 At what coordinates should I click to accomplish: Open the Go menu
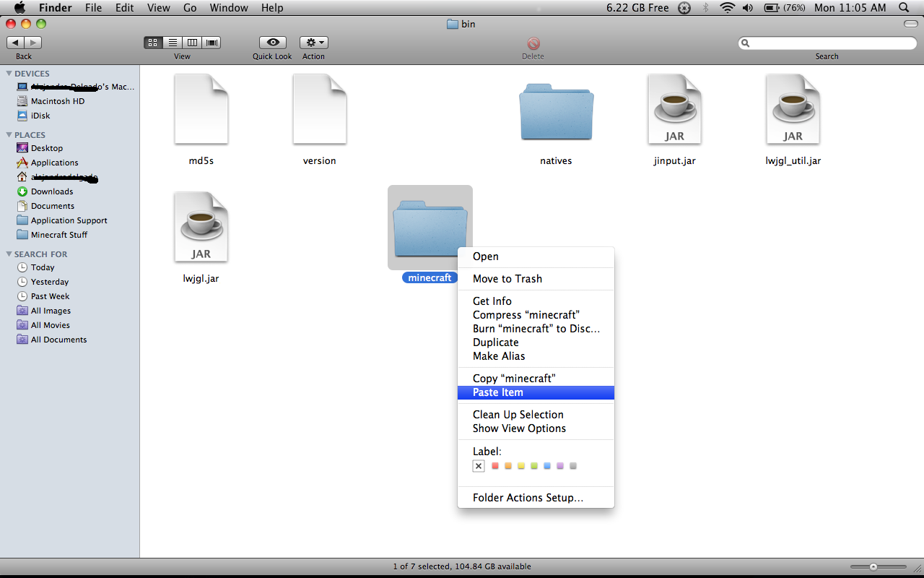click(x=190, y=8)
